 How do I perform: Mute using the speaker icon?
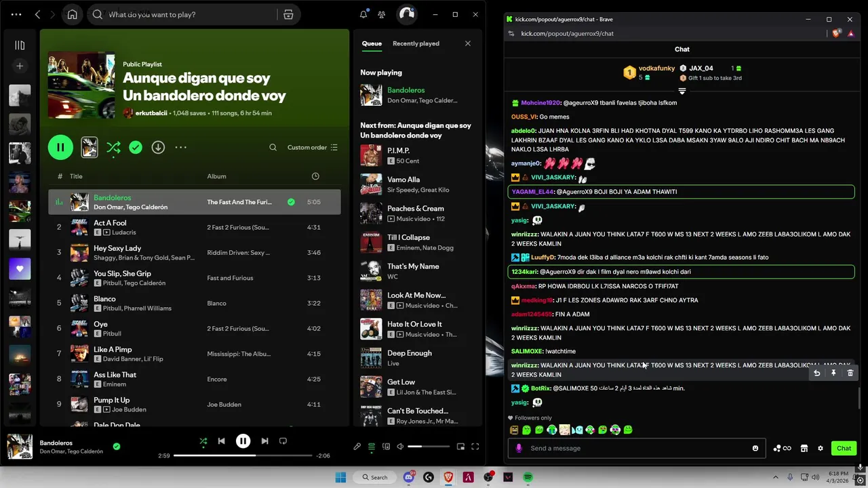[x=400, y=447]
